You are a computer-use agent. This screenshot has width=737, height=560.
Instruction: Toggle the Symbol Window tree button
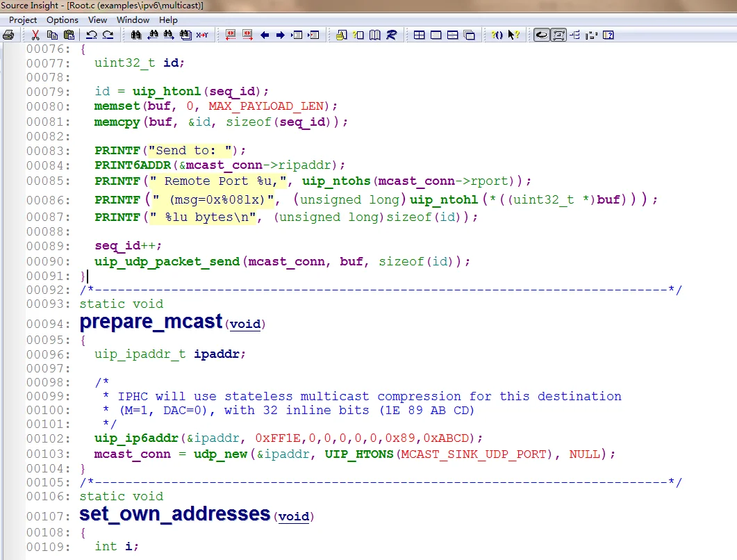(575, 35)
